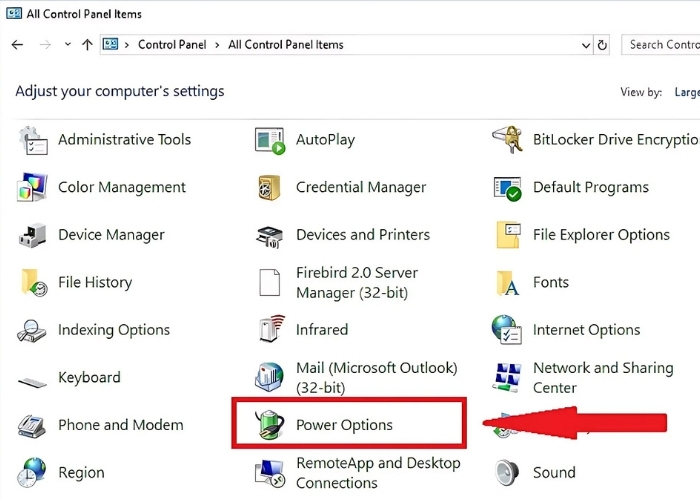
Task: Open the recent locations dropdown arrow
Action: pyautogui.click(x=68, y=45)
